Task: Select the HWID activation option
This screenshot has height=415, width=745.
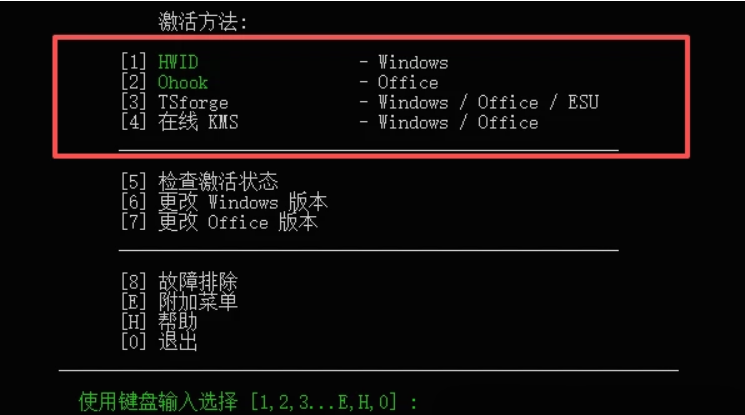Action: [178, 63]
